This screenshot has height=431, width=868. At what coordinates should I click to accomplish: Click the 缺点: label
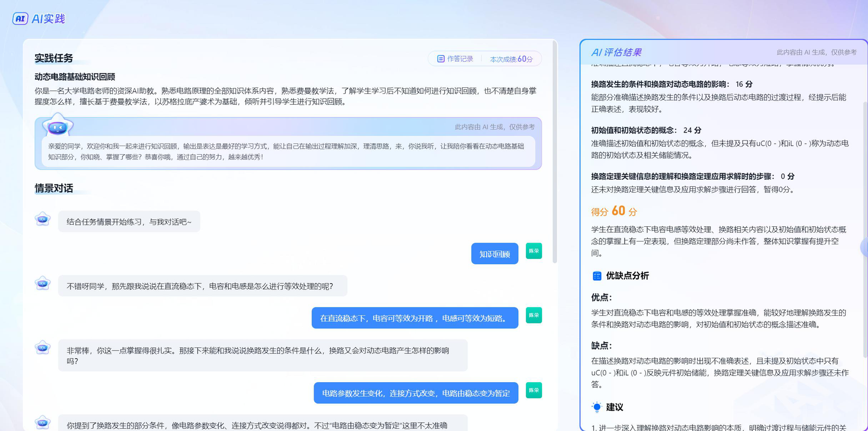click(602, 346)
